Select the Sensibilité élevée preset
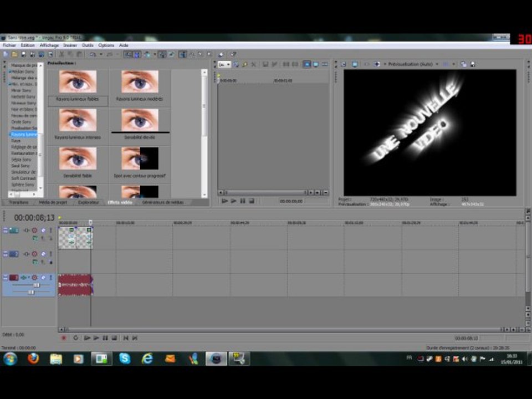The width and height of the screenshot is (532, 399). pyautogui.click(x=140, y=125)
